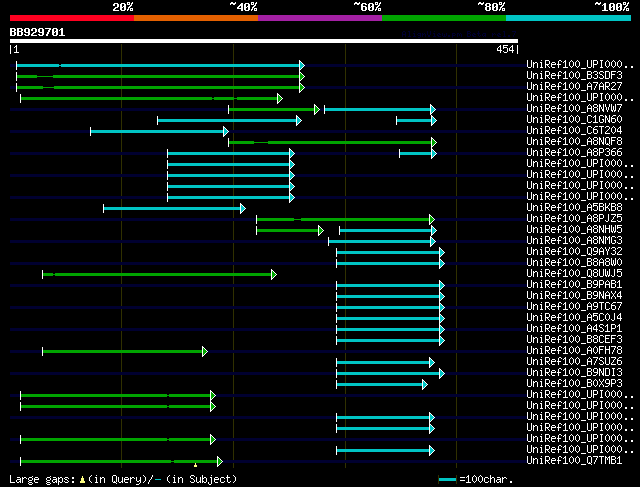The width and height of the screenshot is (640, 487).
Task: Click the green alignment segment in A8NHW5 row
Action: point(288,231)
